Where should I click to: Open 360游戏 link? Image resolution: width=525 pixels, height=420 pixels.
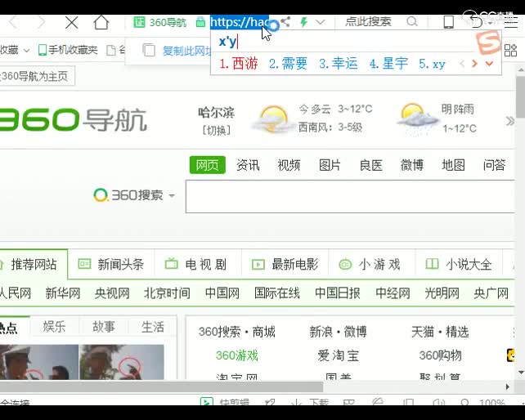(236, 355)
